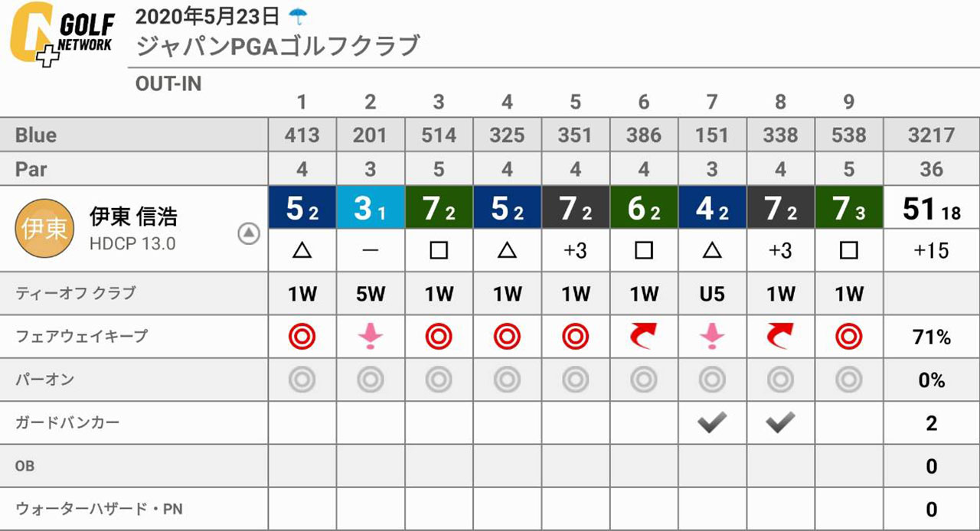Toggle the par-on indicator for hole 9
Image resolution: width=980 pixels, height=531 pixels.
tap(848, 379)
